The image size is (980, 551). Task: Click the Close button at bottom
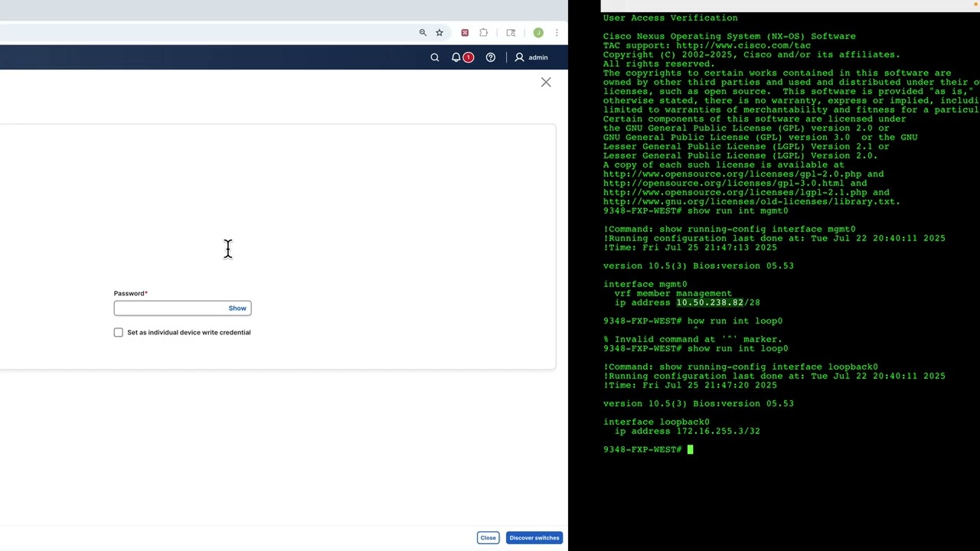[488, 538]
